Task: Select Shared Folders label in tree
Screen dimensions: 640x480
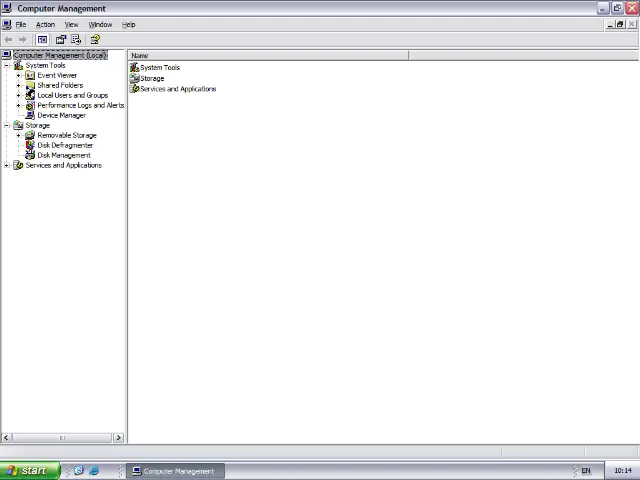Action: [x=60, y=85]
